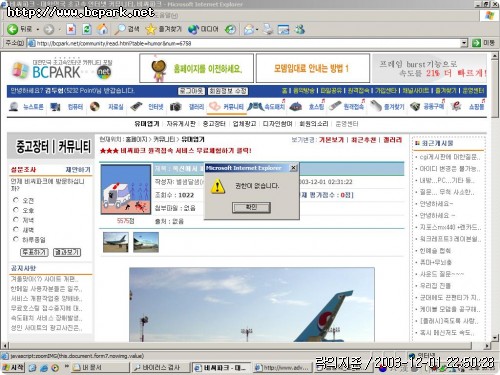
Task: Switch to 중고장터 submenu tab
Action: pyautogui.click(x=214, y=124)
